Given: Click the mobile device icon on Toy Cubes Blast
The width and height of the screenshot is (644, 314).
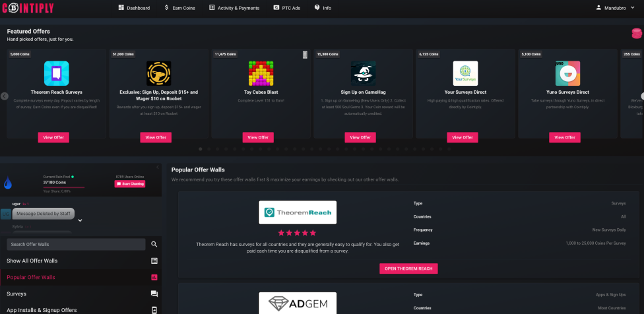Looking at the screenshot, I should coord(305,55).
